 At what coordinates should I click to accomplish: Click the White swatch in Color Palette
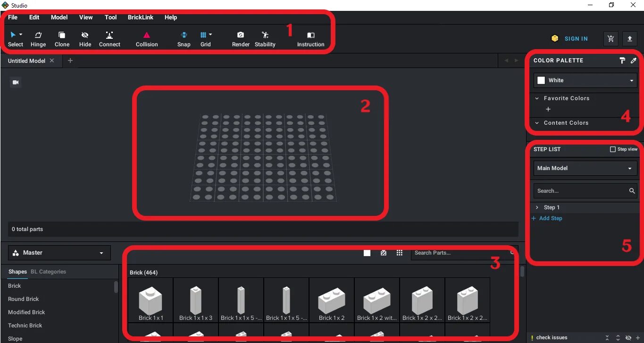point(541,80)
